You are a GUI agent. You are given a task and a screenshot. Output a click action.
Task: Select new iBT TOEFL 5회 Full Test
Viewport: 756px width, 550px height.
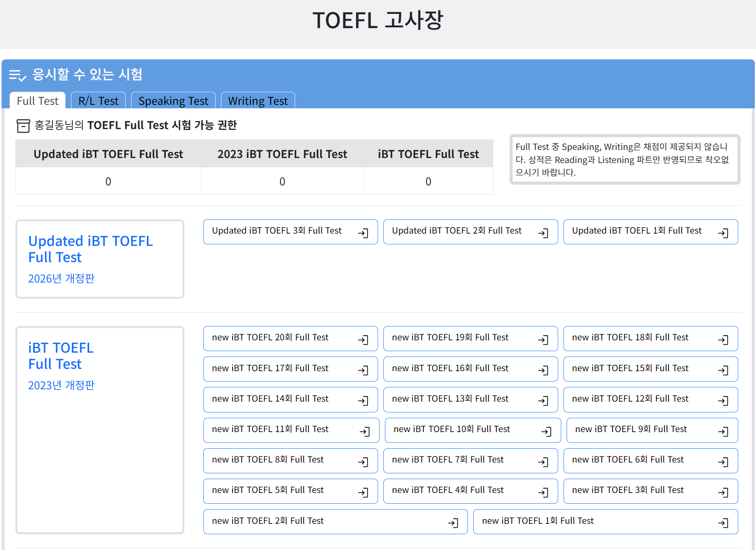coord(290,491)
